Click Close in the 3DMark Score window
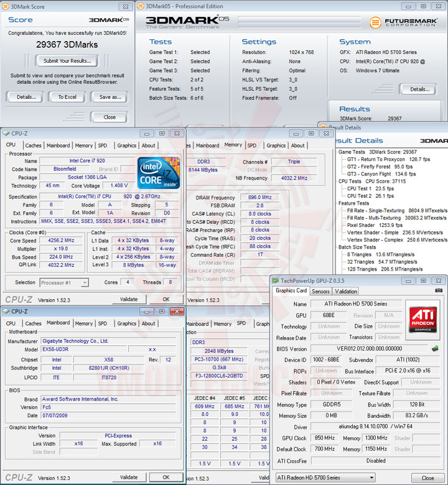Viewport: 448px width, 485px height. pyautogui.click(x=110, y=118)
